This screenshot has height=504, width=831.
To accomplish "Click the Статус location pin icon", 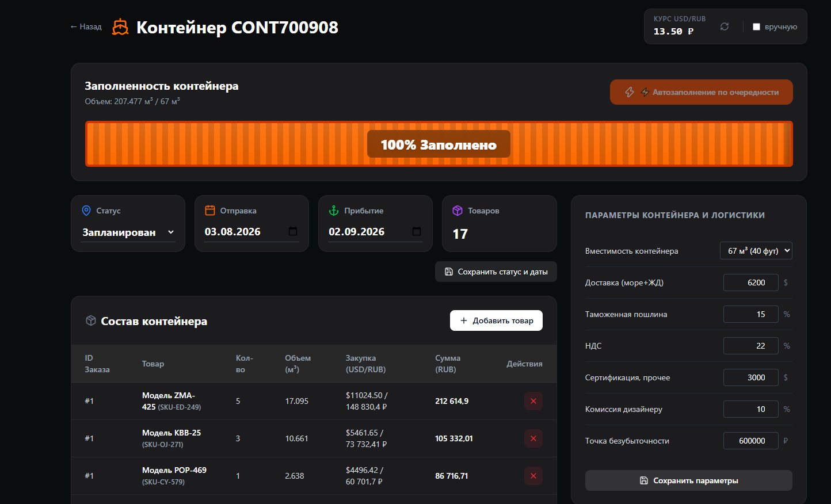I will click(86, 211).
